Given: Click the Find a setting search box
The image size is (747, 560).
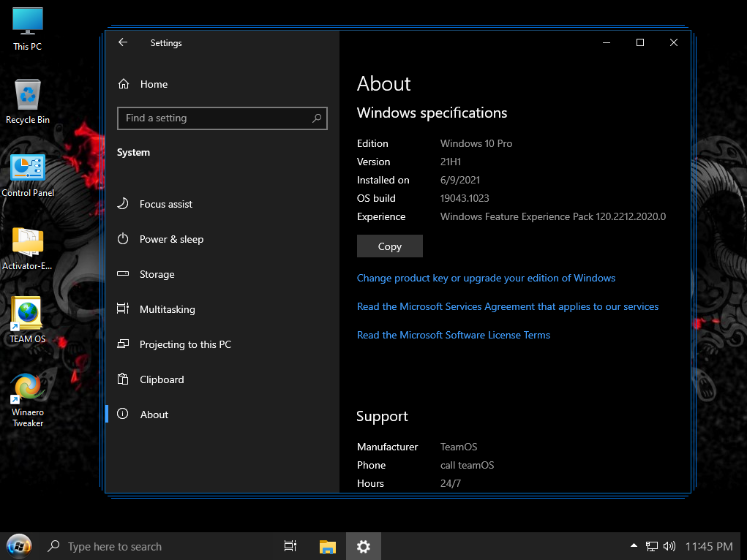Looking at the screenshot, I should (x=222, y=118).
